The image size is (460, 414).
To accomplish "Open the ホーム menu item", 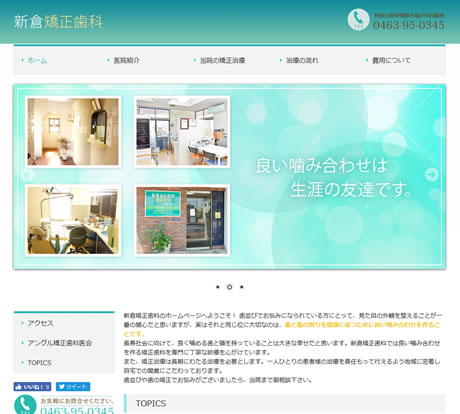I will point(37,60).
